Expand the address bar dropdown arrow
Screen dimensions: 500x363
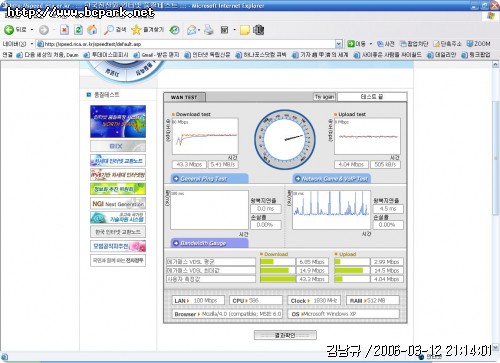coord(339,44)
